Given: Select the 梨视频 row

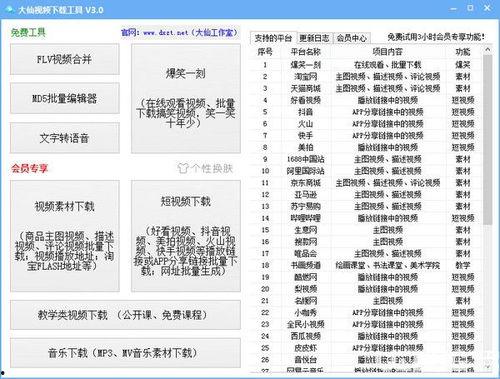Looking at the screenshot, I should point(365,289).
